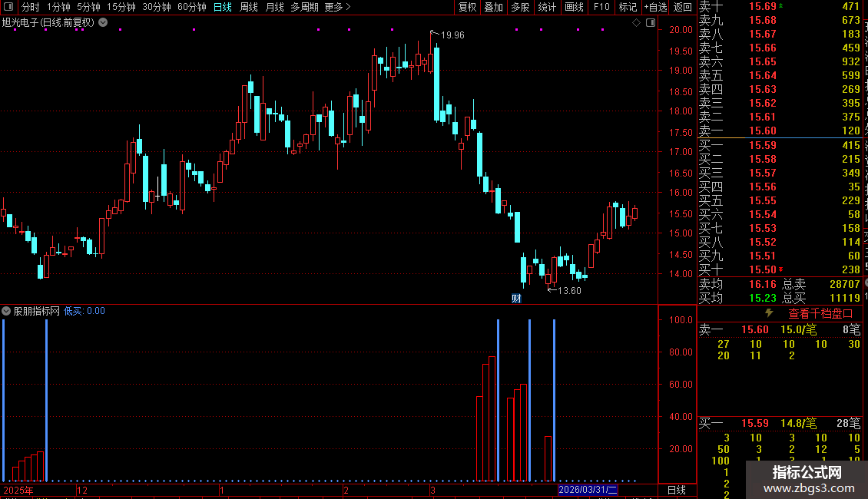
Task: Add stock to 自选 watchlist
Action: 655,7
